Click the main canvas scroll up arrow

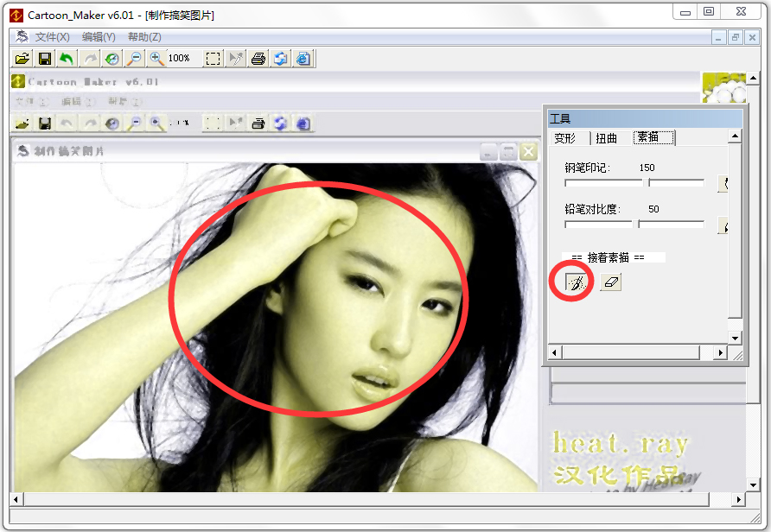pyautogui.click(x=753, y=78)
